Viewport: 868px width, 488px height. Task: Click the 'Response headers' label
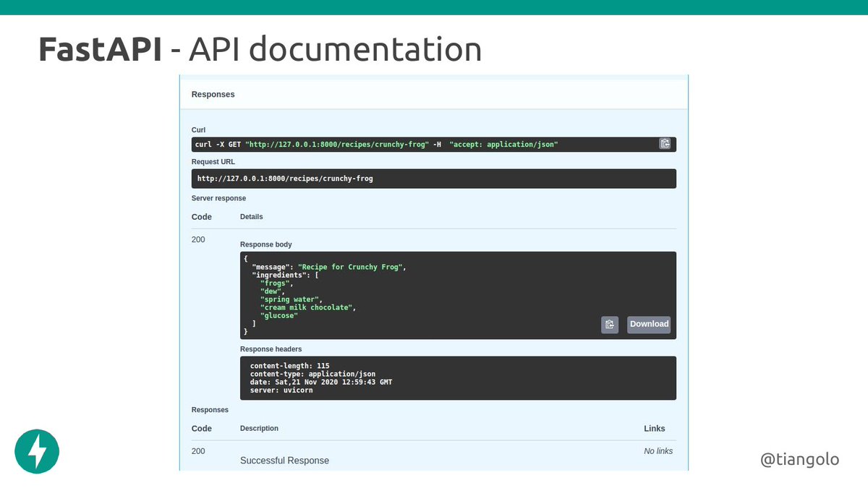pos(271,349)
